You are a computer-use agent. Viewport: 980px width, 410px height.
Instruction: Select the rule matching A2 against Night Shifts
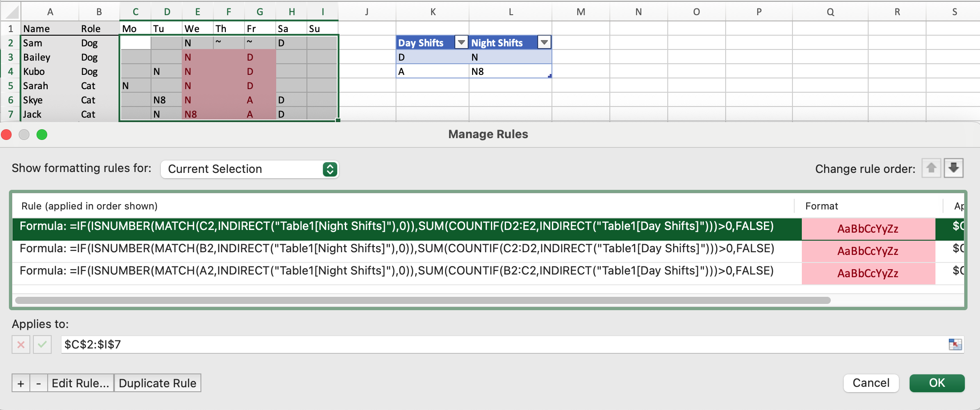click(406, 274)
